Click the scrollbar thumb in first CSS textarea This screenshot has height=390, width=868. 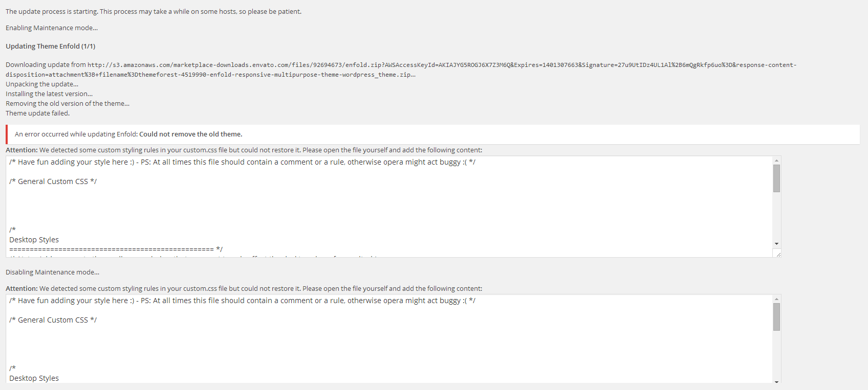pos(776,178)
